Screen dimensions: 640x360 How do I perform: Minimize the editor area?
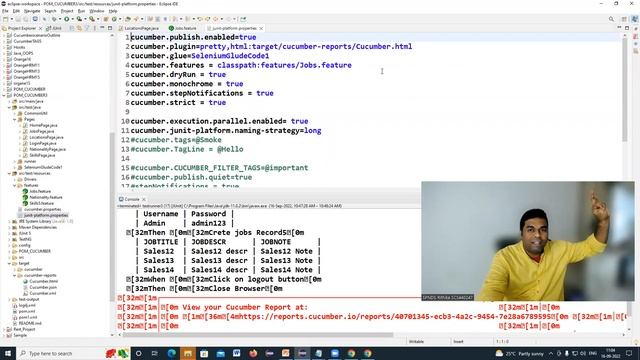pyautogui.click(x=619, y=28)
